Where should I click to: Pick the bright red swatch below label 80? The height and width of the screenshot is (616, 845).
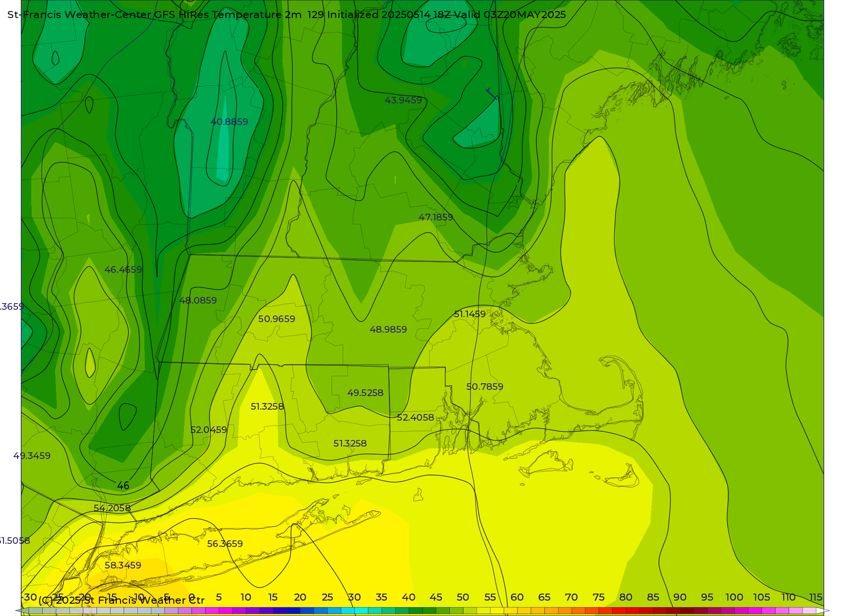point(619,611)
